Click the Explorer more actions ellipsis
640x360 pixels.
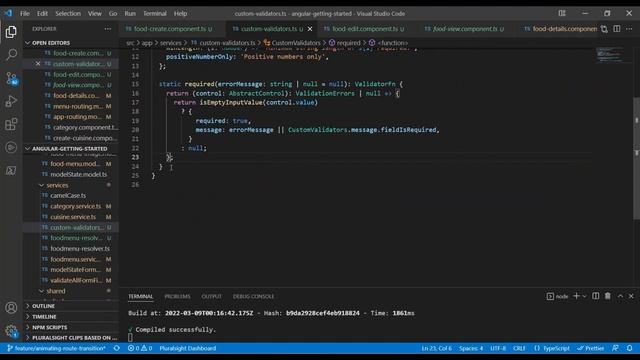pyautogui.click(x=108, y=29)
